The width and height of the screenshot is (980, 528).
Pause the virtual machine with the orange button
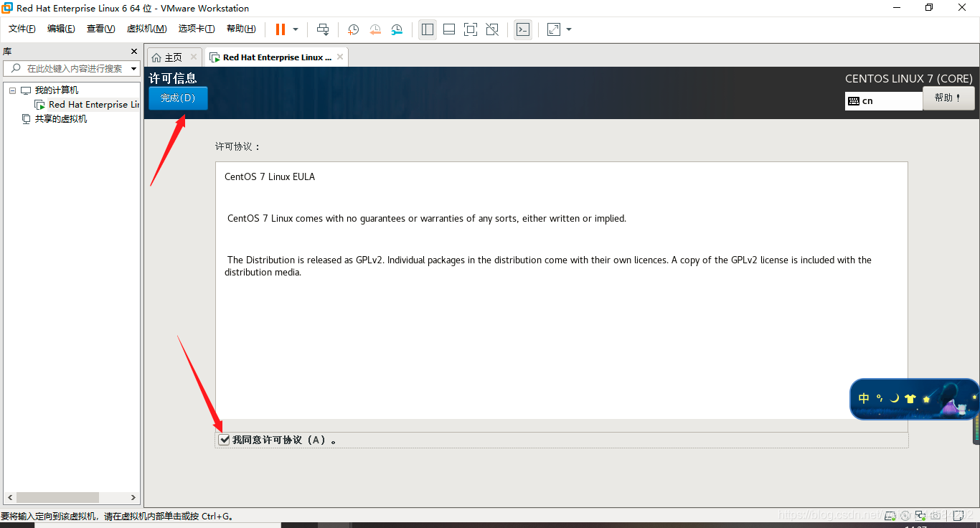click(x=281, y=29)
